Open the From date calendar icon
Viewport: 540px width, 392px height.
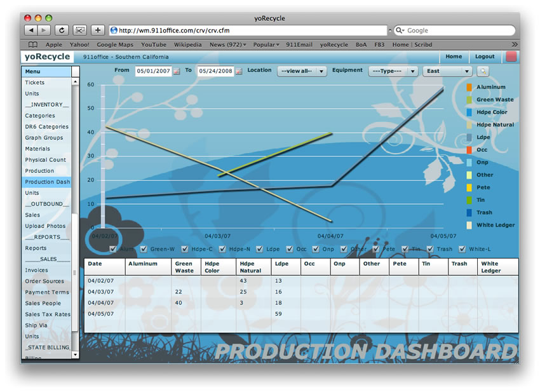[x=177, y=71]
